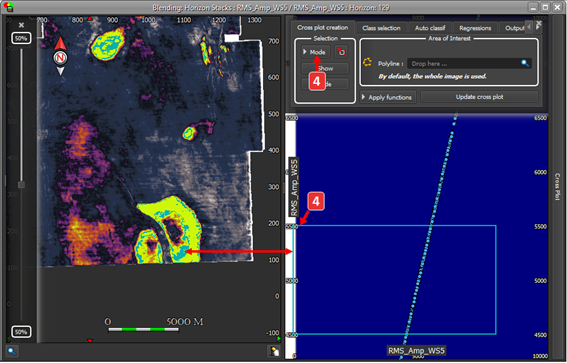This screenshot has height=363, width=567.
Task: Close the blending slider panel with X
Action: click(x=21, y=25)
